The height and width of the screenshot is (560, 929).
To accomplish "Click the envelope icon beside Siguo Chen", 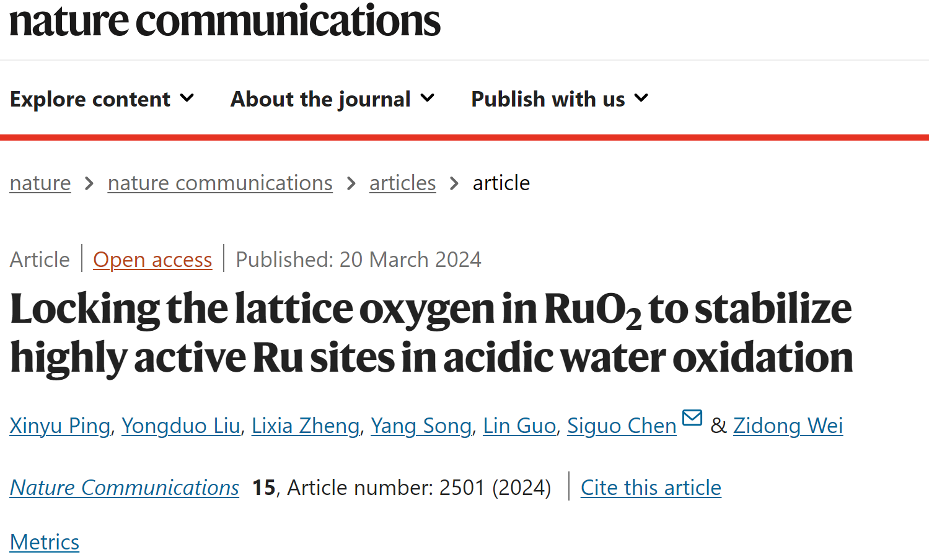I will click(692, 418).
